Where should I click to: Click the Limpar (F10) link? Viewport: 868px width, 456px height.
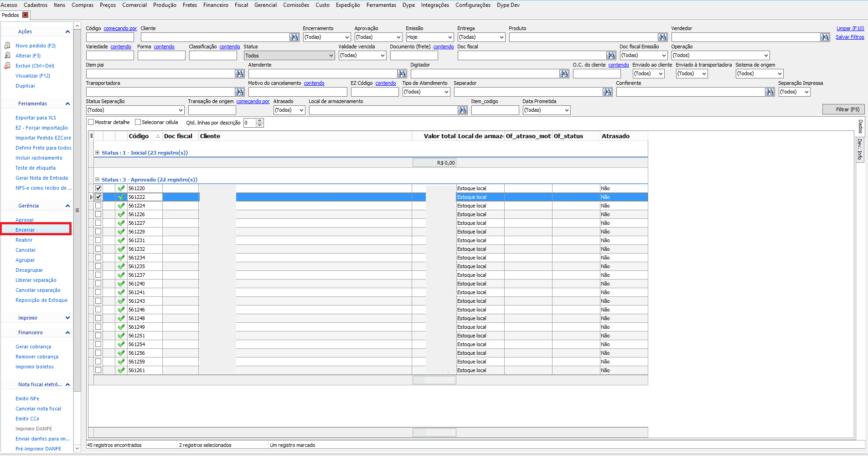pos(850,28)
